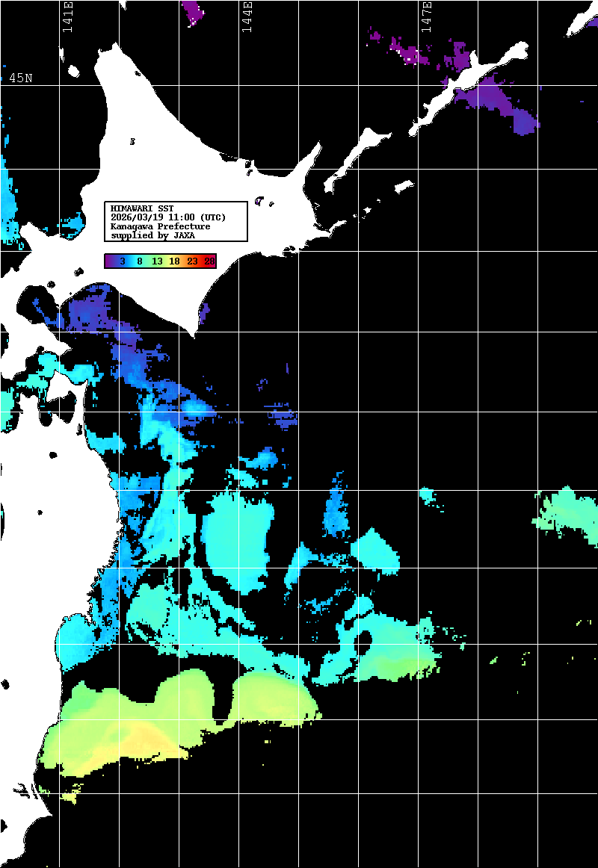This screenshot has height=868, width=598.
Task: Pick the cyan 8-degree color on scale
Action: [x=139, y=261]
